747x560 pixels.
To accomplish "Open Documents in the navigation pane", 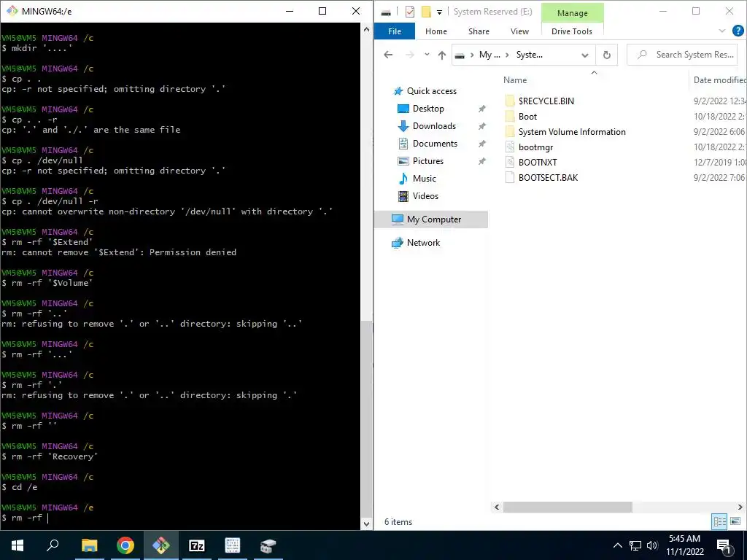I will [435, 144].
